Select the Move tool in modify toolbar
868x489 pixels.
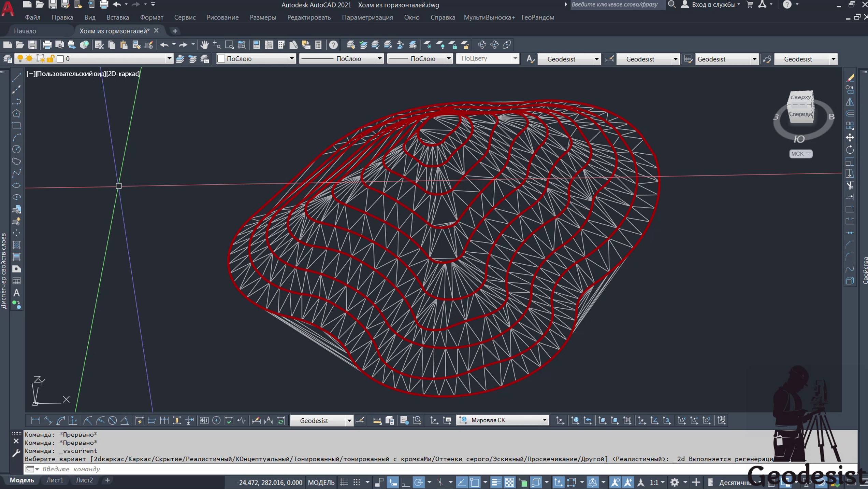(850, 138)
